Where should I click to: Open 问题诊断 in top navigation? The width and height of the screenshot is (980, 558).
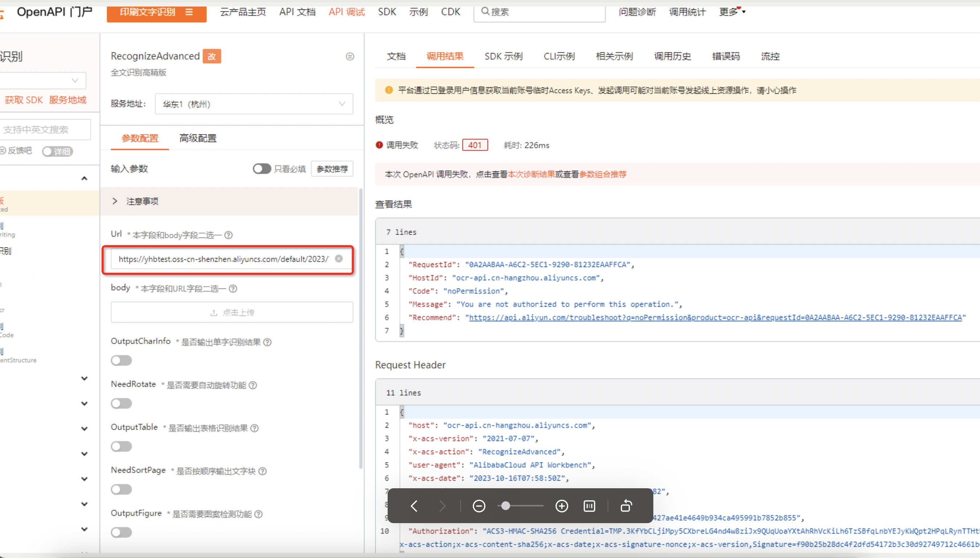(637, 12)
